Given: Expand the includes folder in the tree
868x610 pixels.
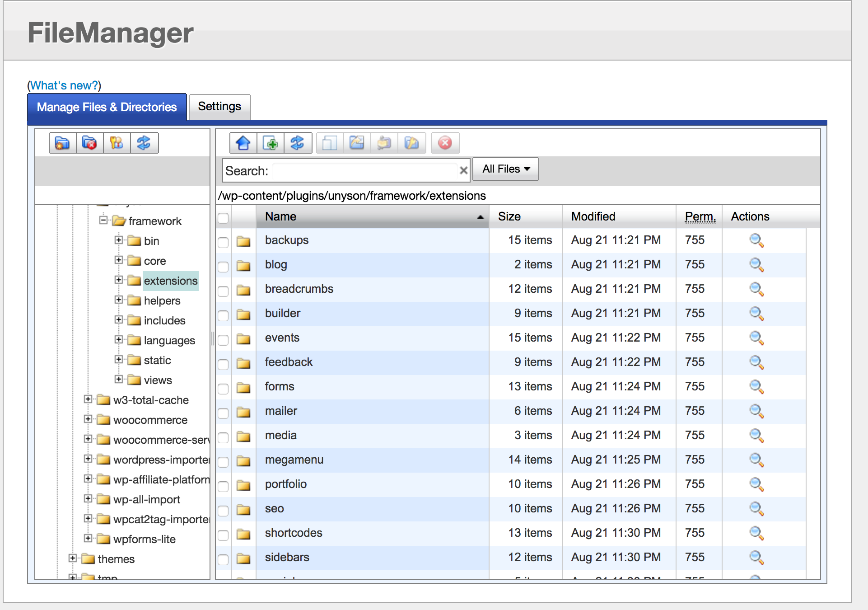Looking at the screenshot, I should tap(119, 320).
